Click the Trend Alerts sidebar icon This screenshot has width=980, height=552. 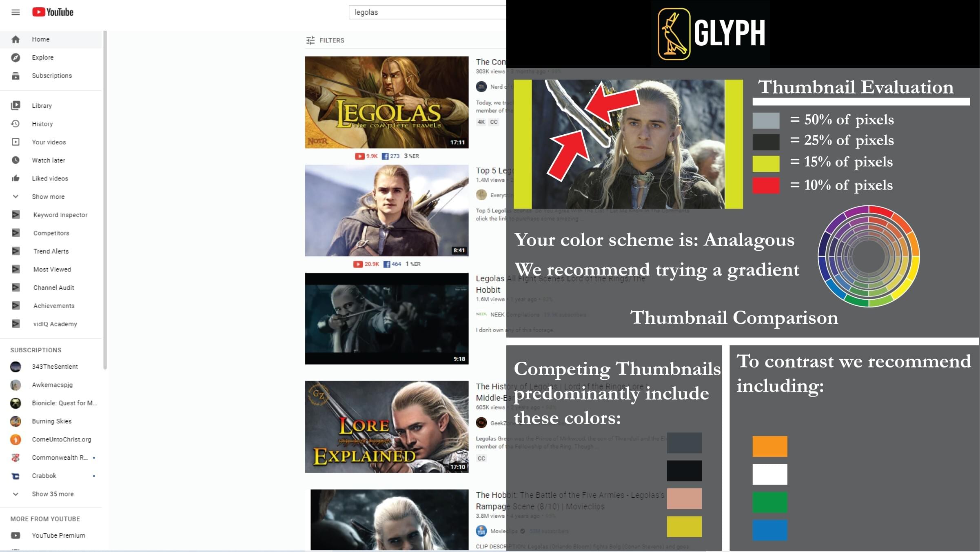[16, 251]
